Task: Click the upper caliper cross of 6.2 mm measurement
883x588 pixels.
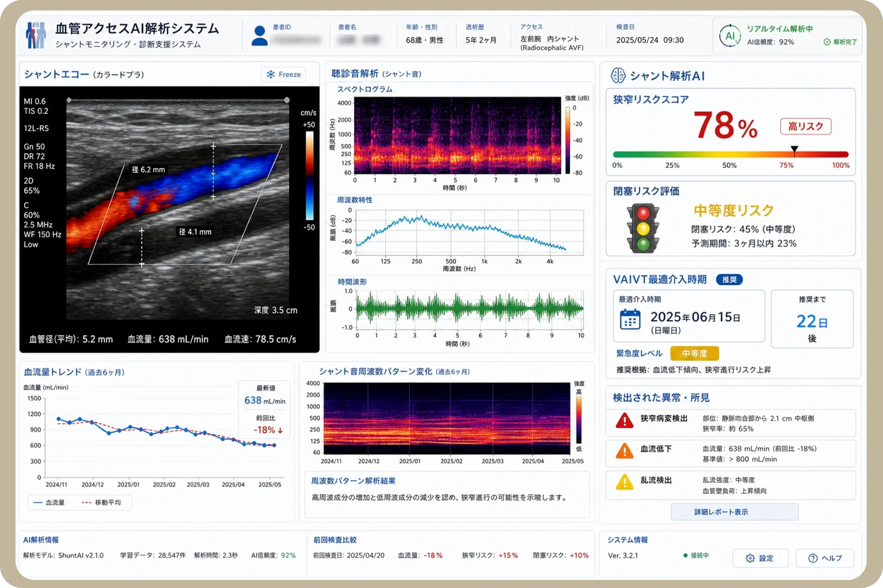Action: pyautogui.click(x=213, y=146)
